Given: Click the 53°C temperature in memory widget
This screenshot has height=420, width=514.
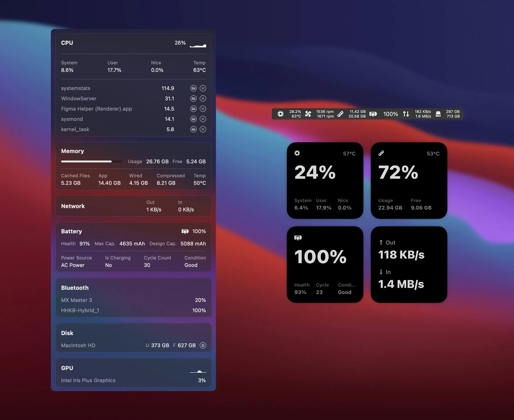Looking at the screenshot, I should pyautogui.click(x=433, y=154).
